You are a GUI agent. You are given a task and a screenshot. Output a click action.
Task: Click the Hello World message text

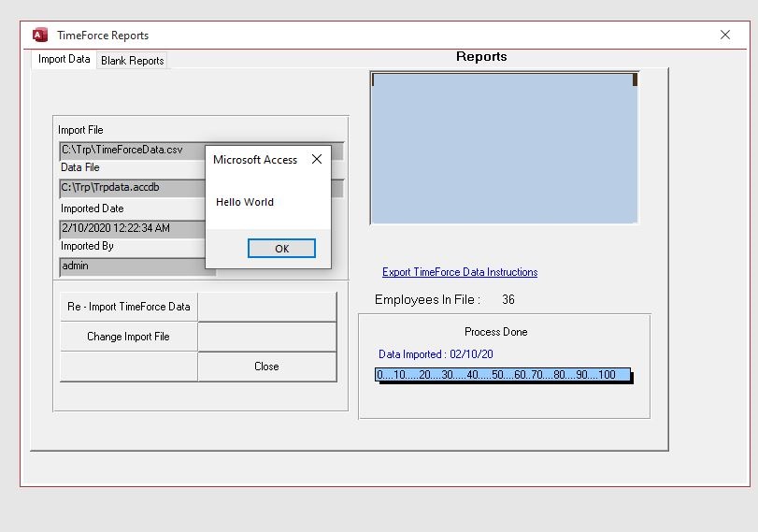245,202
